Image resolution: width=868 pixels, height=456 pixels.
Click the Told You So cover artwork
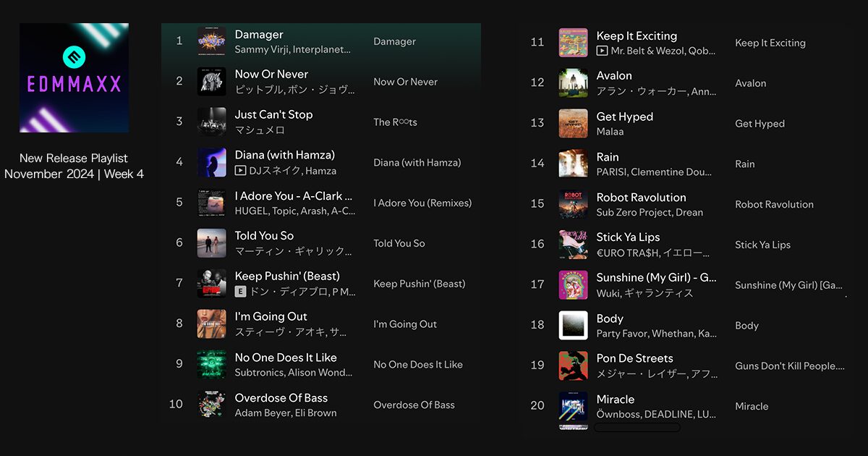point(211,243)
